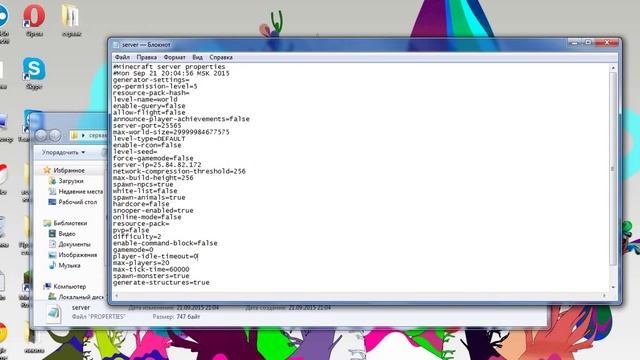Click the Видео library icon
640x360 pixels.
point(52,234)
